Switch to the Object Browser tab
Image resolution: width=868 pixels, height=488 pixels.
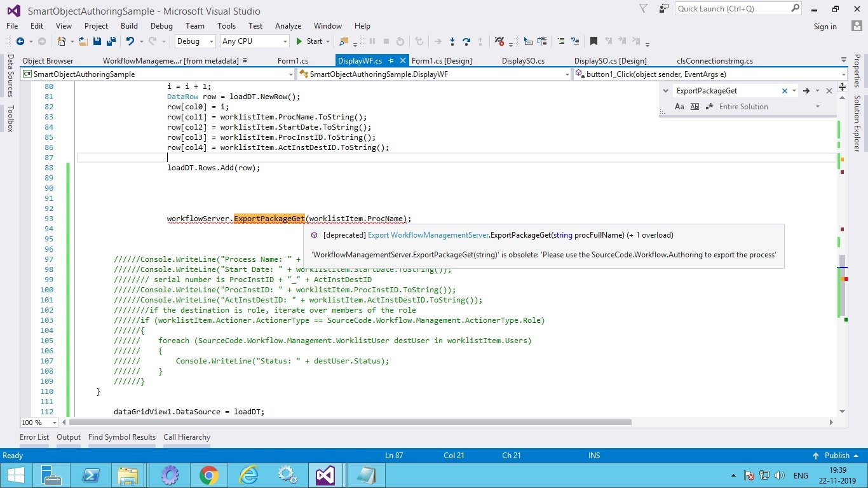48,61
